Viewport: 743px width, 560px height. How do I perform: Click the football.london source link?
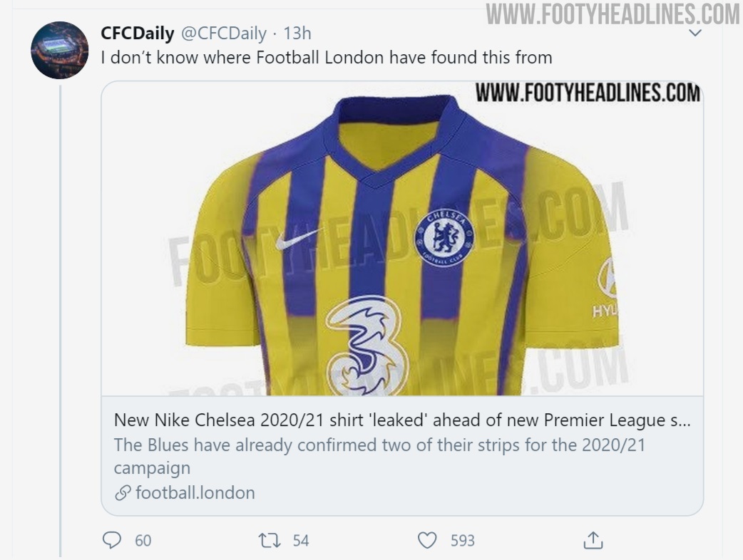[195, 492]
